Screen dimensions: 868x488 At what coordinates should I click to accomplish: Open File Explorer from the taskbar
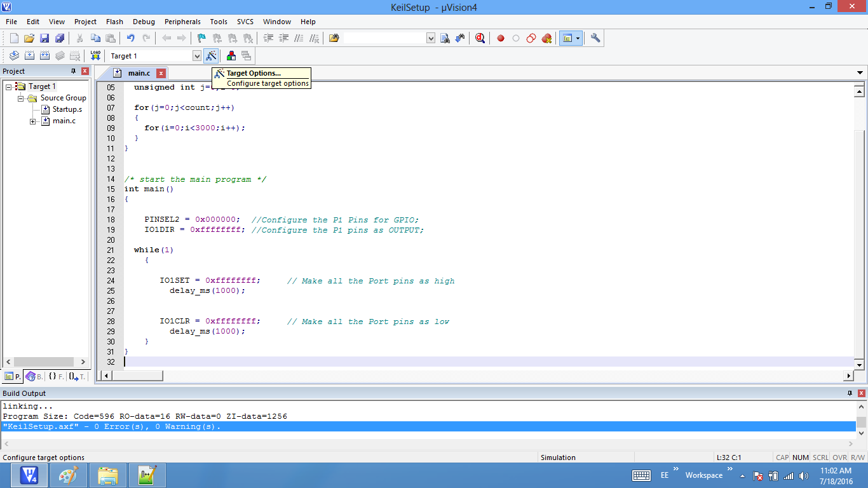107,475
